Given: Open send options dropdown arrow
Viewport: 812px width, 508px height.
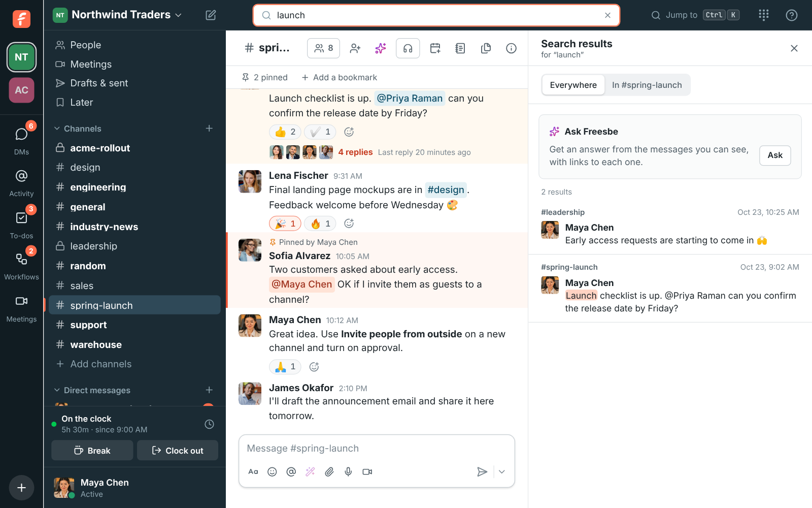Looking at the screenshot, I should coord(502,472).
